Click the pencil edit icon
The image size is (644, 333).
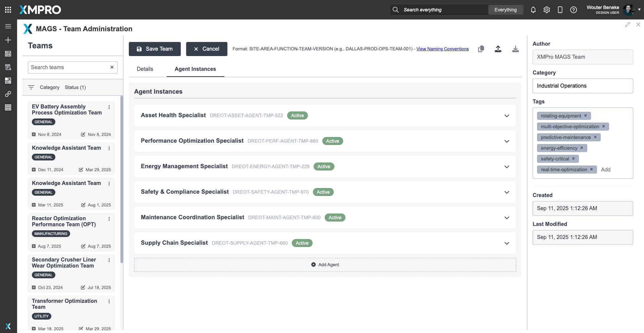627,25
